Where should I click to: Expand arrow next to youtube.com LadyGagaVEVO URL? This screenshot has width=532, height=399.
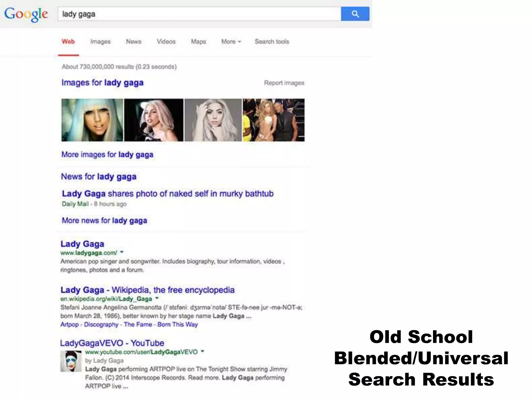pos(203,351)
